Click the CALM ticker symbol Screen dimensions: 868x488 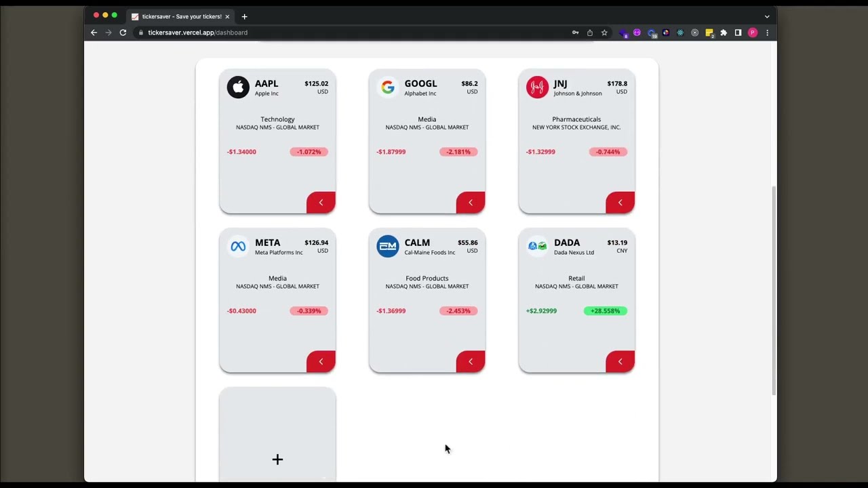(x=417, y=243)
